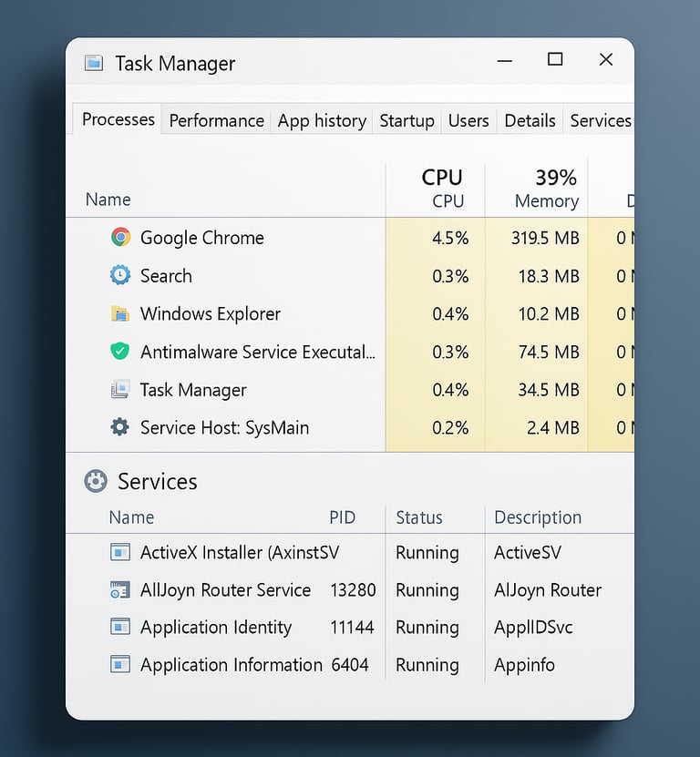This screenshot has width=700, height=757.
Task: Select the AllJoyn Router Service name
Action: coord(225,590)
